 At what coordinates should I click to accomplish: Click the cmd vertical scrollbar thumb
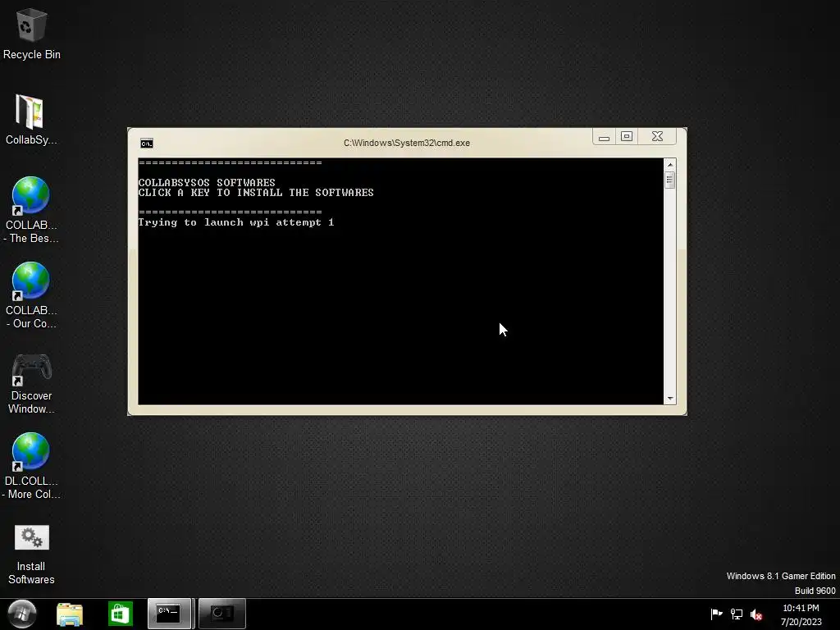click(669, 180)
